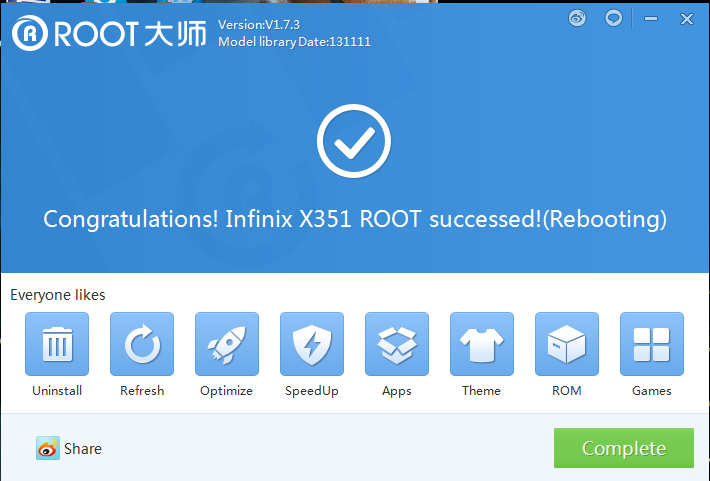Open the Games grid icon
This screenshot has height=481, width=710.
click(652, 344)
